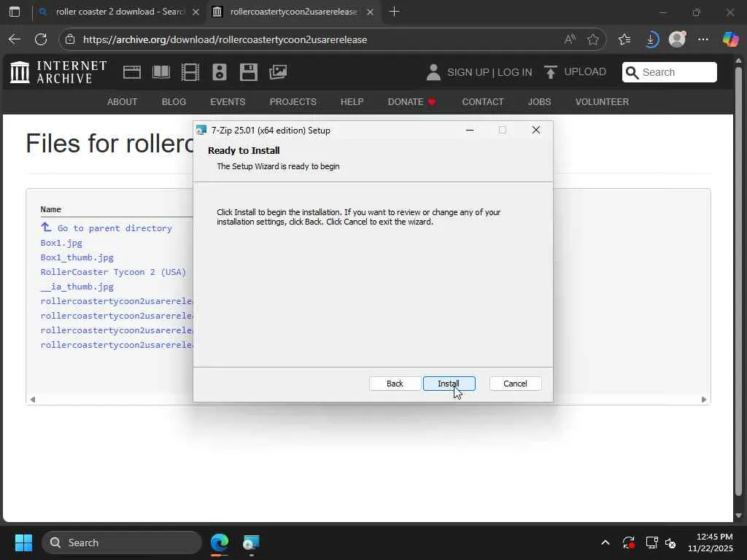Screen dimensions: 747x560
Task: Click the page vertical scrollbar
Action: coord(738,281)
